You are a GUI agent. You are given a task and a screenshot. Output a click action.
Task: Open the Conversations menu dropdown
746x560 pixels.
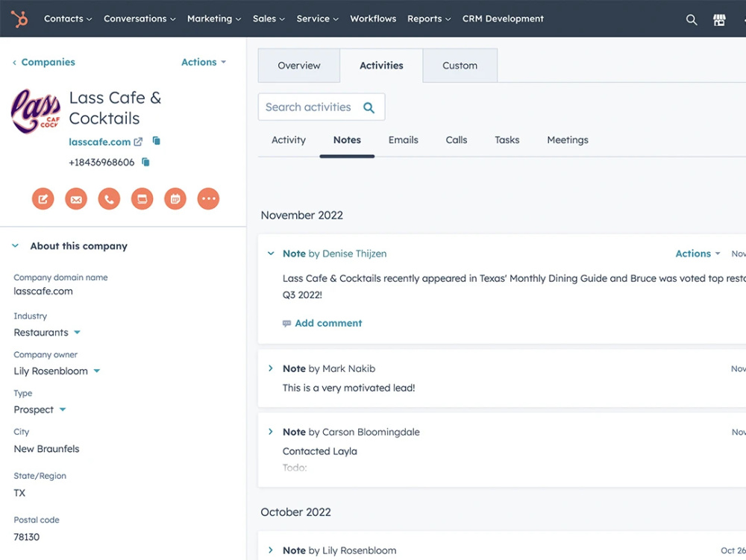140,19
